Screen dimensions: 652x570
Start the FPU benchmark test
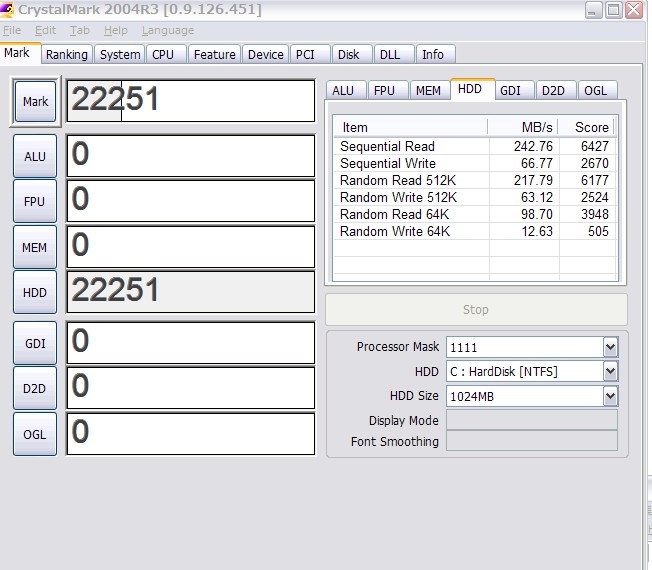(x=35, y=201)
